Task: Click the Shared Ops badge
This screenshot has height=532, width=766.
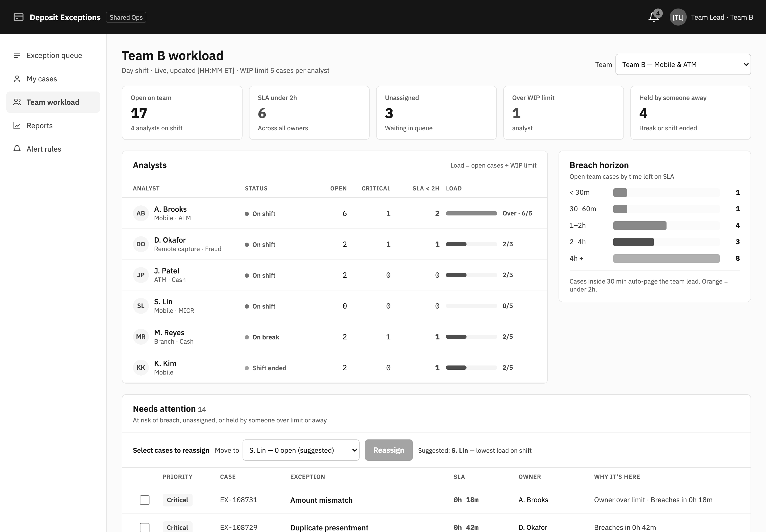Action: point(126,17)
